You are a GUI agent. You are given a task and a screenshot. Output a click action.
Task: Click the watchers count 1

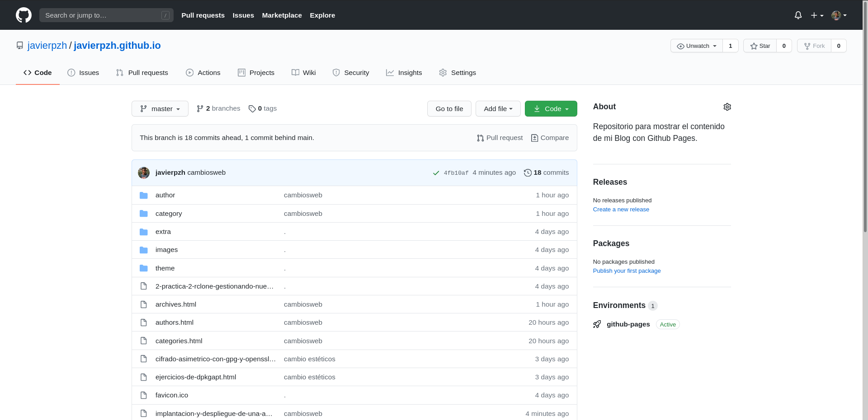[x=731, y=46]
